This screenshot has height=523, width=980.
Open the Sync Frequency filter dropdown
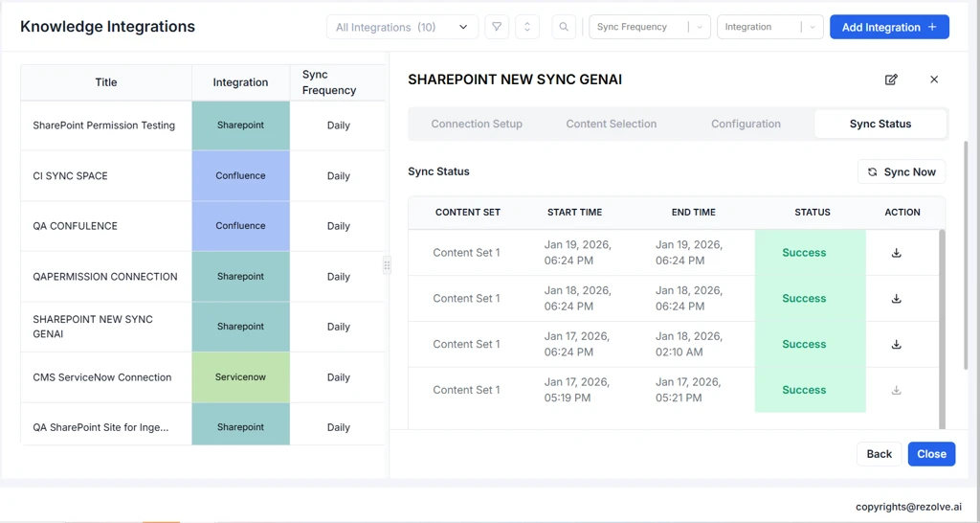(x=649, y=27)
